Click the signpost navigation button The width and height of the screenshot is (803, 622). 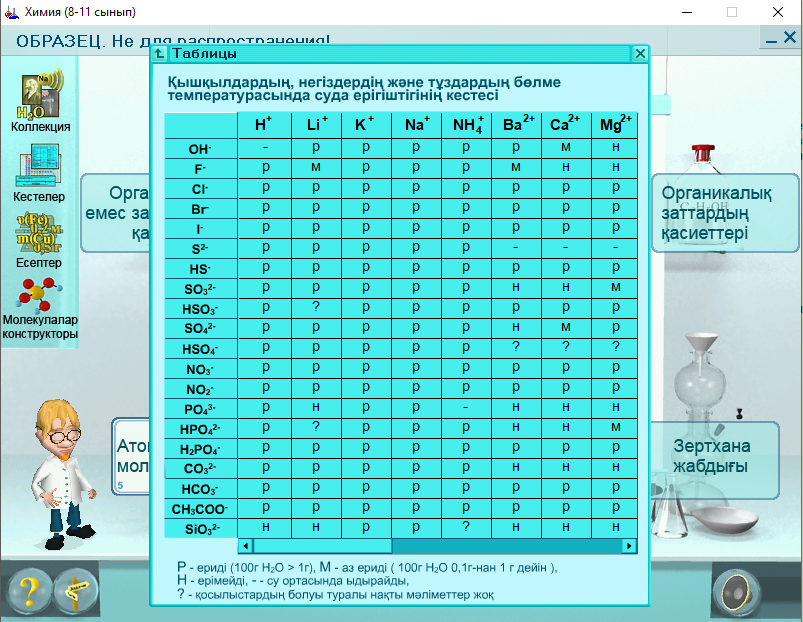tap(76, 593)
